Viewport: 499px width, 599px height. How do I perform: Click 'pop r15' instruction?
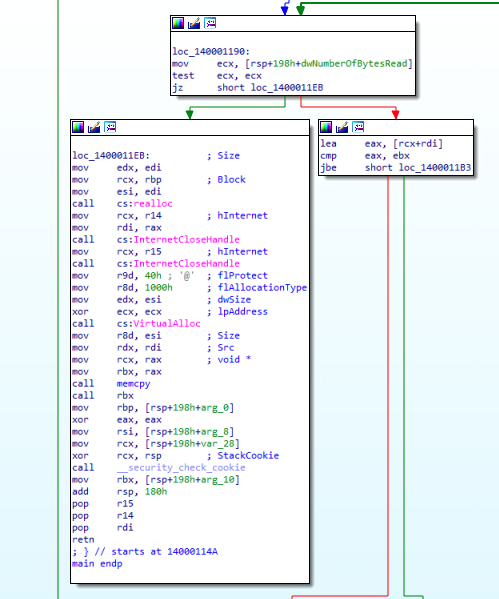[x=103, y=503]
